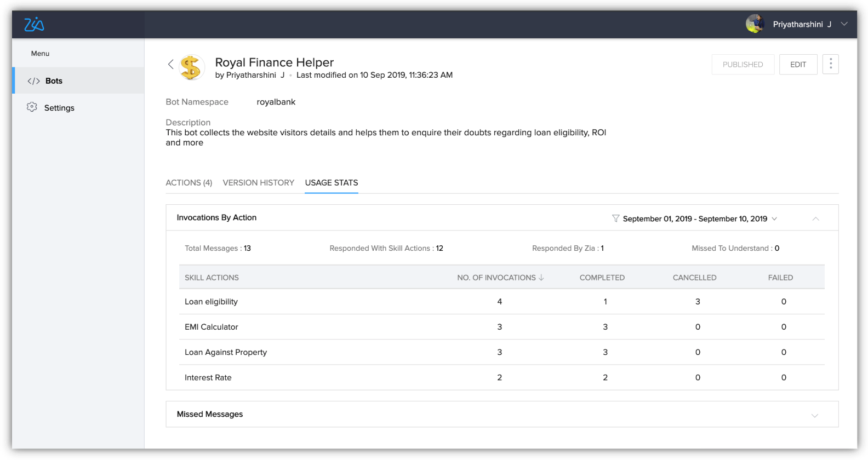Open the user account dropdown arrow
This screenshot has height=460, width=868.
tap(844, 24)
